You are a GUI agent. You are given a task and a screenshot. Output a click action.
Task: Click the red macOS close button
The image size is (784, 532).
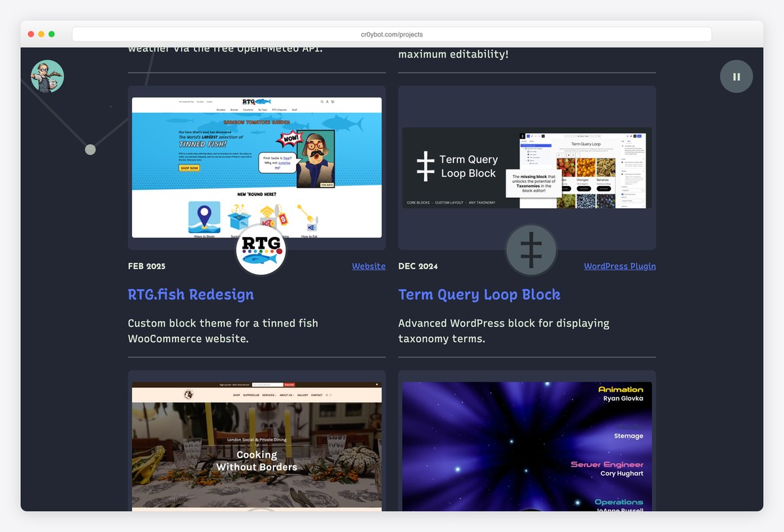click(31, 34)
